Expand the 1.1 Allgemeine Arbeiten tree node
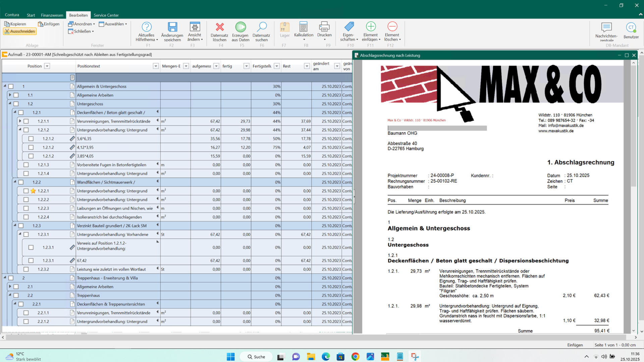 click(10, 95)
